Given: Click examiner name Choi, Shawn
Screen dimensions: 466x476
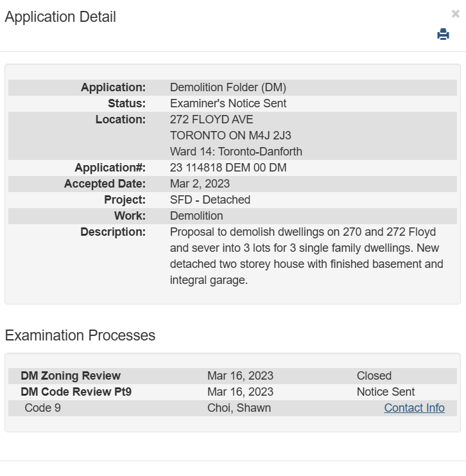Looking at the screenshot, I should [x=239, y=408].
